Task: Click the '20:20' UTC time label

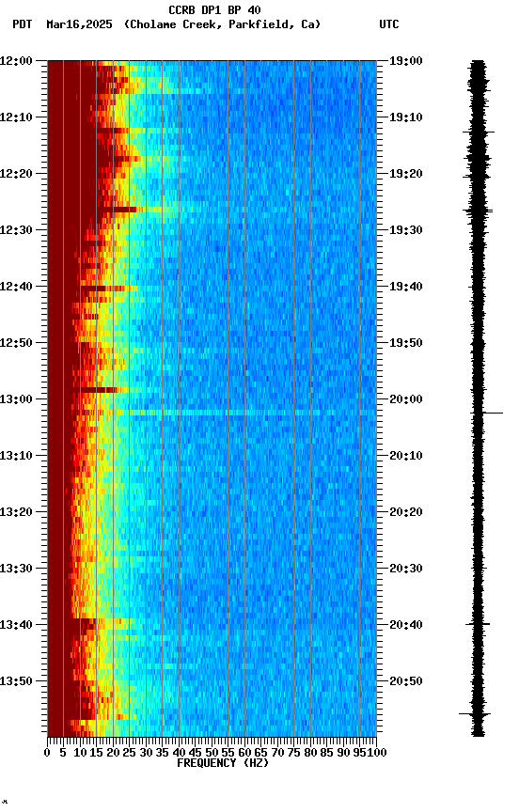Action: [x=406, y=512]
